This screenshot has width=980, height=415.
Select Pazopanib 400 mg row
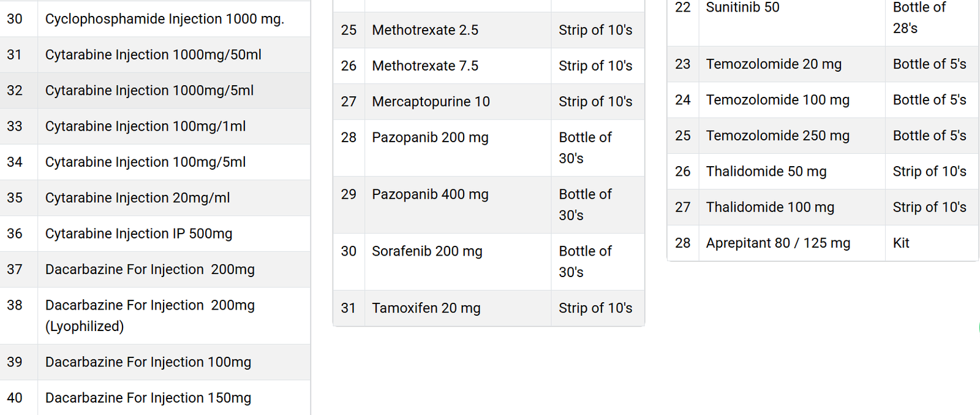click(489, 205)
